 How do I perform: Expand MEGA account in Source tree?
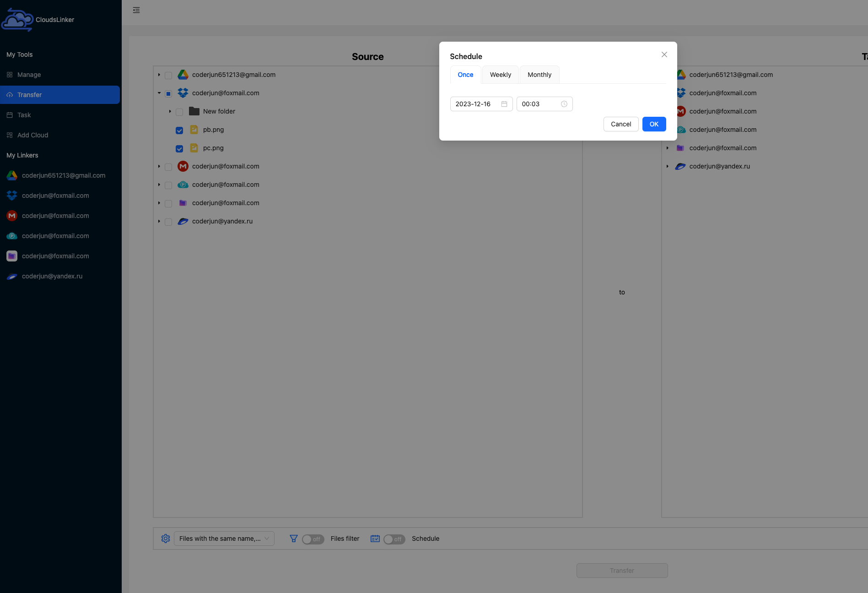pyautogui.click(x=159, y=166)
